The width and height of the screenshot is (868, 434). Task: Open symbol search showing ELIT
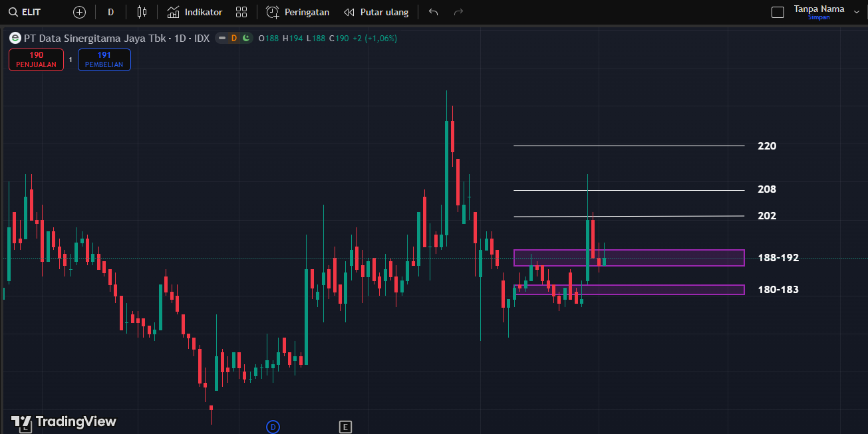click(25, 12)
